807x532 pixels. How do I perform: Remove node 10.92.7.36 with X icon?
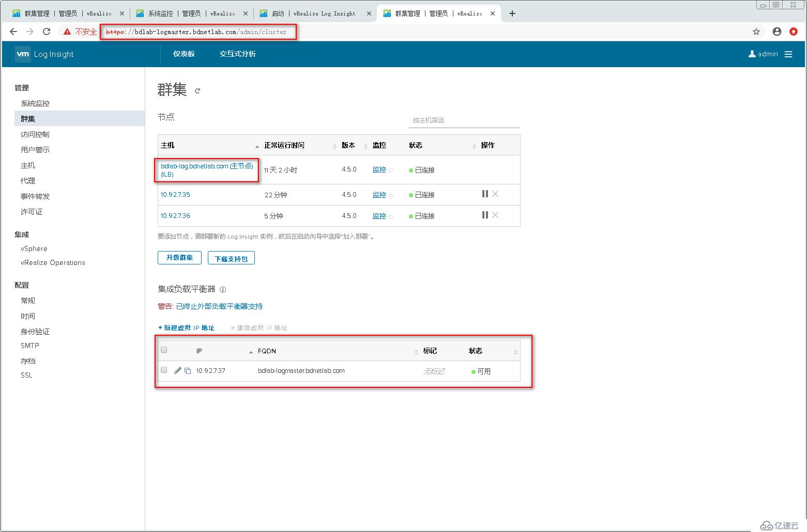point(495,215)
